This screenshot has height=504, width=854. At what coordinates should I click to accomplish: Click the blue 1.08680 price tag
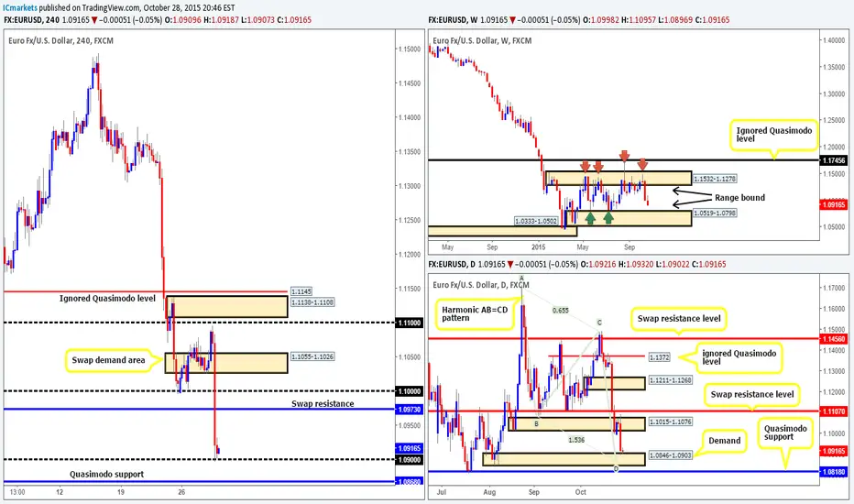[x=409, y=482]
